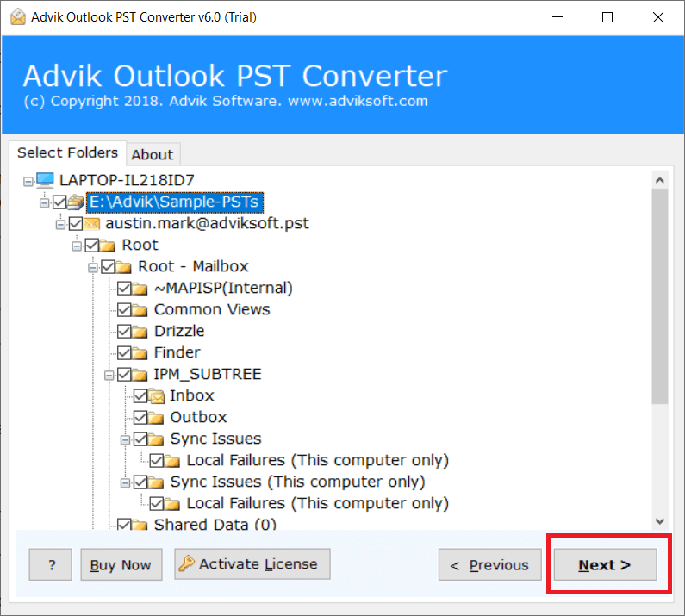Open Activate License dialog
Screen dimensions: 685x616
pos(252,564)
